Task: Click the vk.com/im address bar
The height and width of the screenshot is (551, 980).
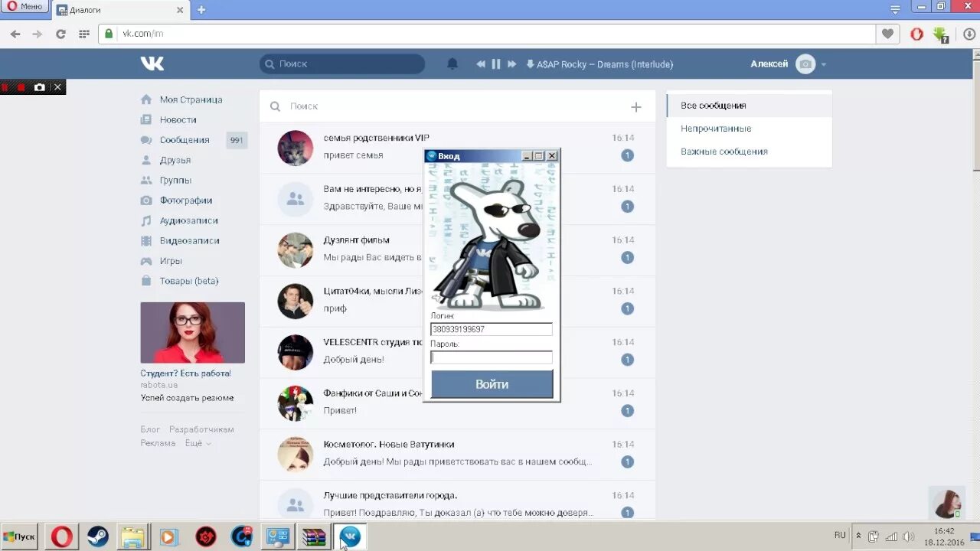Action: pos(487,34)
